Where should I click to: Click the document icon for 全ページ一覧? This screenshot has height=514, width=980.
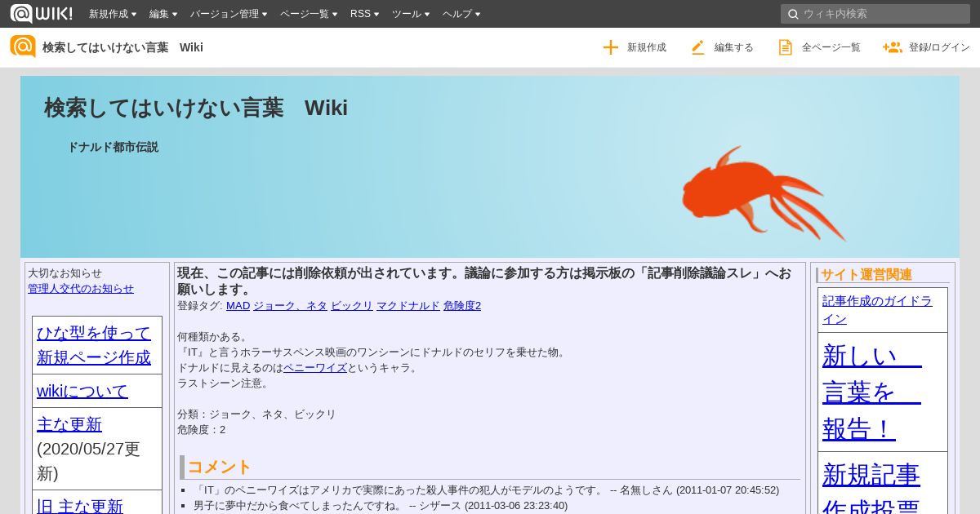785,47
